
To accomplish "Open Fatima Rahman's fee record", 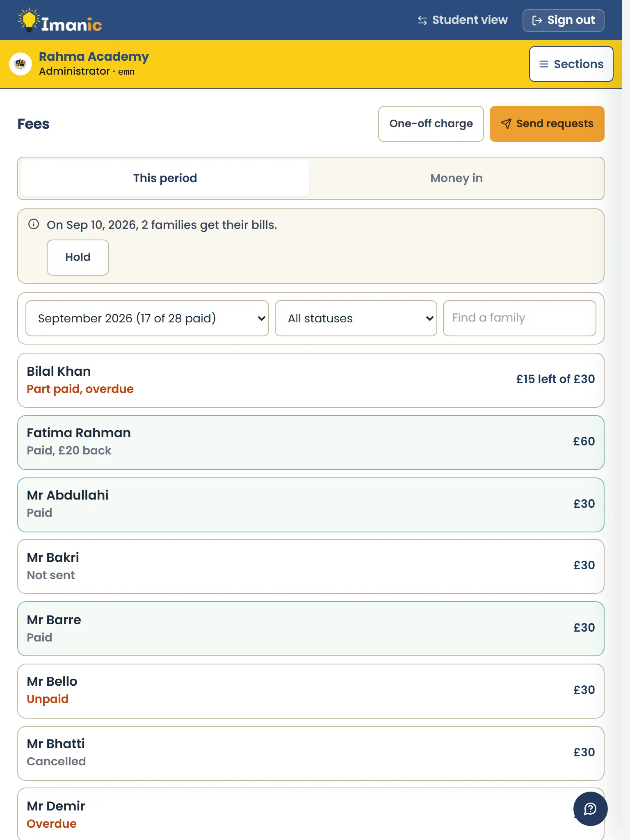I will [x=311, y=443].
